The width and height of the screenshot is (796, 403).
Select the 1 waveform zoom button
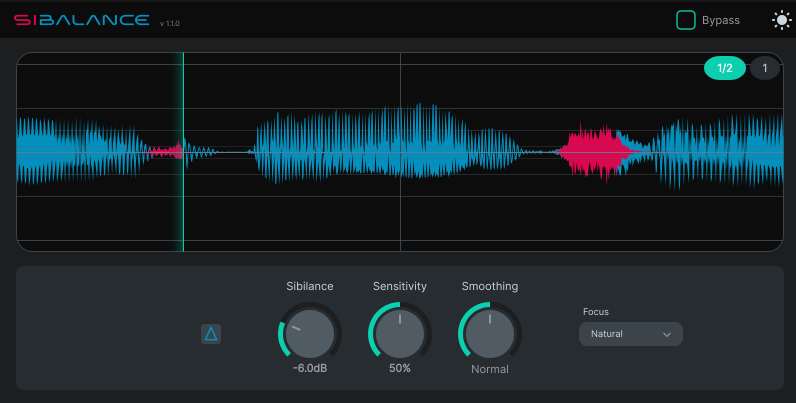[x=765, y=68]
